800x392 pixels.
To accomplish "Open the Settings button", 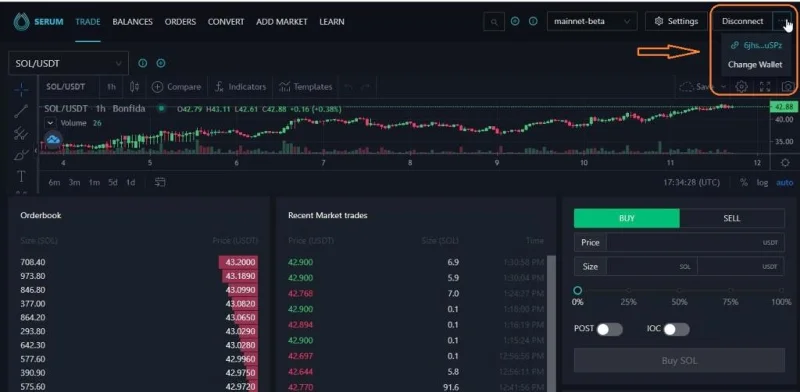I will [677, 21].
